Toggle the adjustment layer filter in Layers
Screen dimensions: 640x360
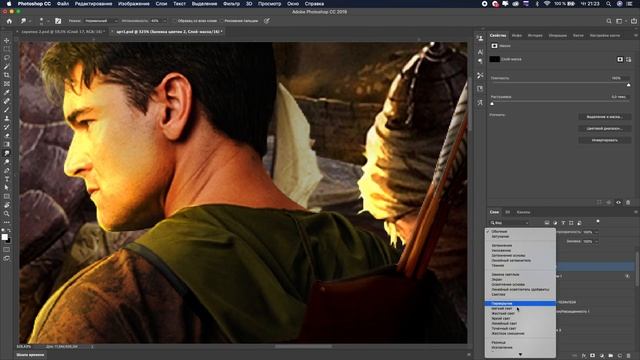coord(555,223)
